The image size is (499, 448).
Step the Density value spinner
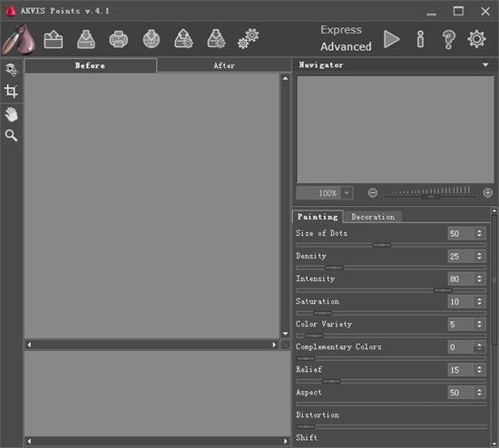[x=479, y=256]
